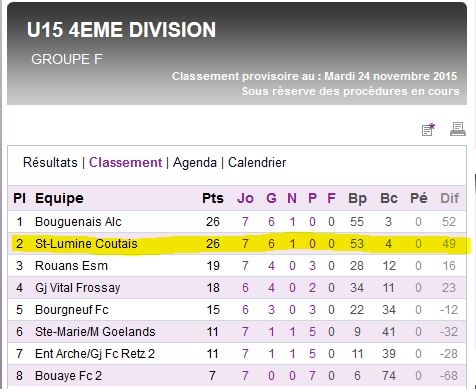Click the Rouans Esm team name

(71, 266)
